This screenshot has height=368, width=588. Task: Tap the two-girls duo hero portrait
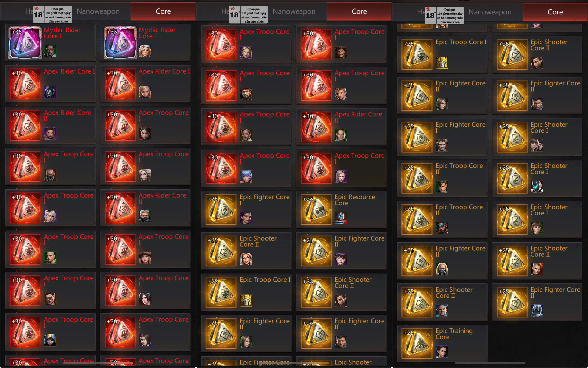click(537, 145)
